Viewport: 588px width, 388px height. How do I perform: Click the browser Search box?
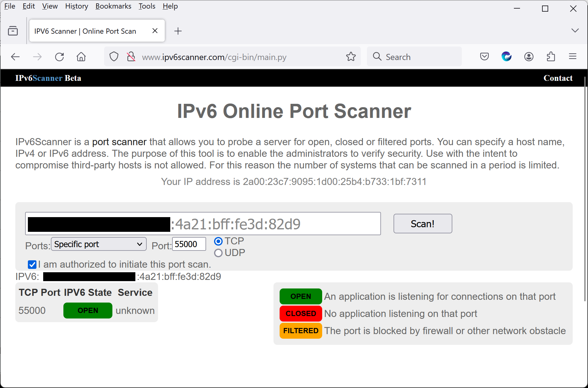414,57
